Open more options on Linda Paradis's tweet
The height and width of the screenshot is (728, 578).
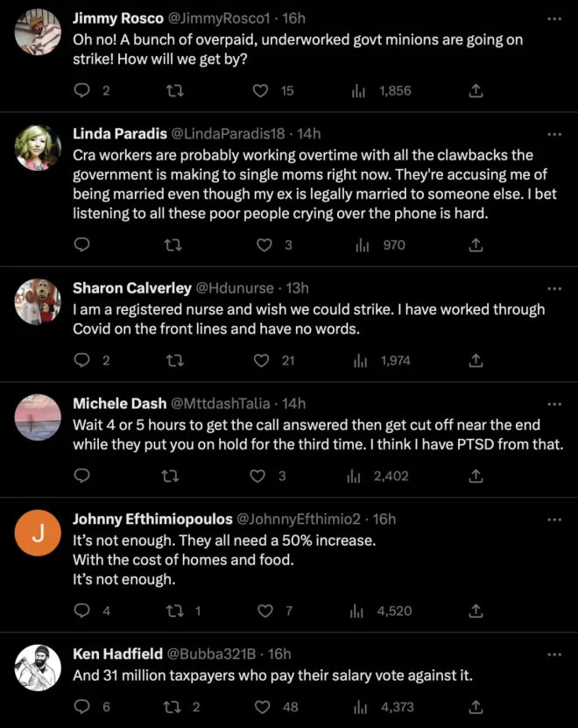(x=554, y=135)
